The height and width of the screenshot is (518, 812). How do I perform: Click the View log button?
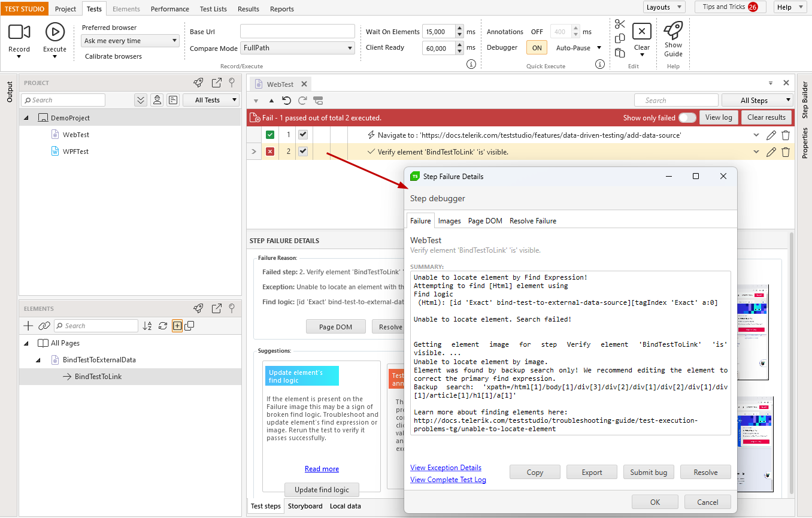pyautogui.click(x=719, y=117)
